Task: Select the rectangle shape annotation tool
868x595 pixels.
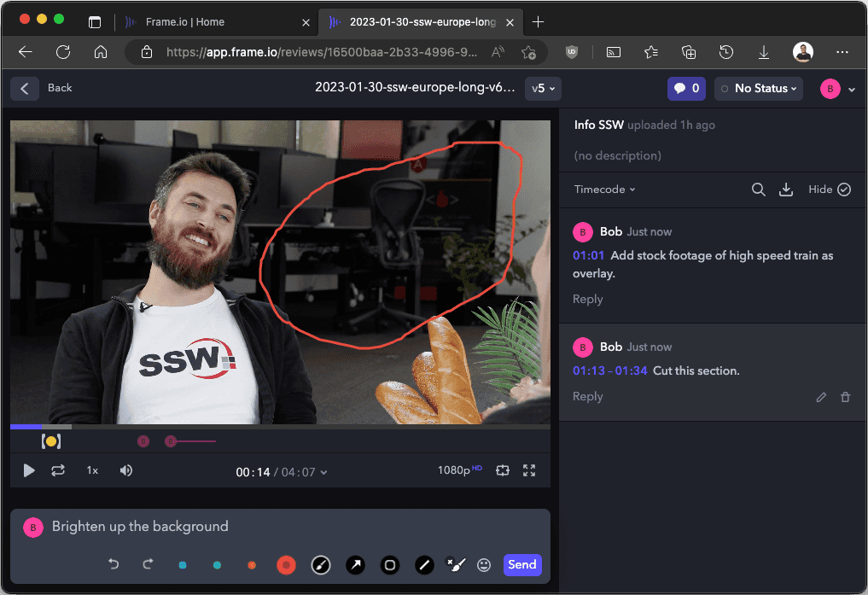Action: pyautogui.click(x=390, y=564)
